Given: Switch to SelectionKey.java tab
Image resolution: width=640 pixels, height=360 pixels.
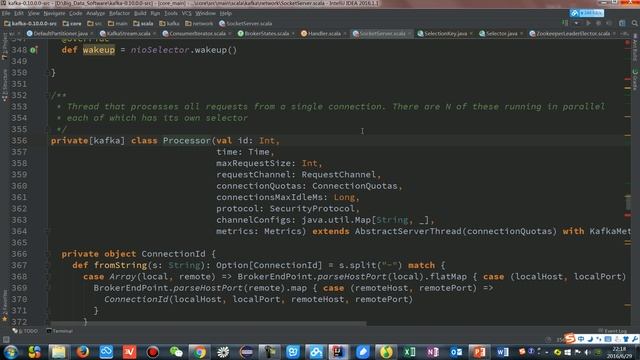Looking at the screenshot, I should 445,33.
